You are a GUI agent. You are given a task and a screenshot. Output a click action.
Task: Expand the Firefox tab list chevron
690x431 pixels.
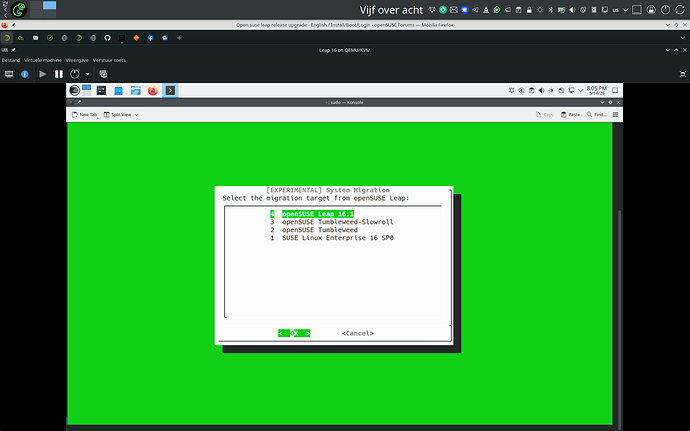click(x=683, y=38)
